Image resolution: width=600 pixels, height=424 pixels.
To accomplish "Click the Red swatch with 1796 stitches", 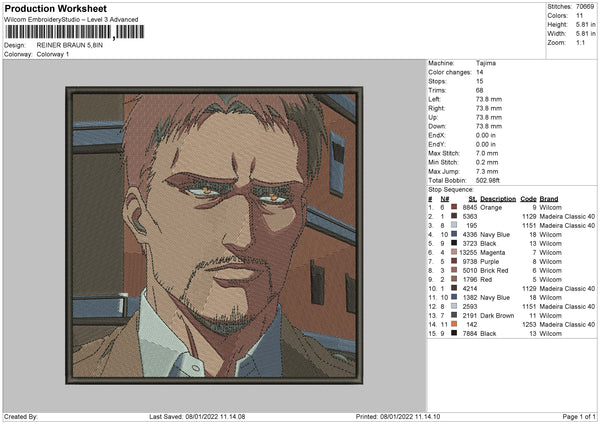I will (x=454, y=279).
